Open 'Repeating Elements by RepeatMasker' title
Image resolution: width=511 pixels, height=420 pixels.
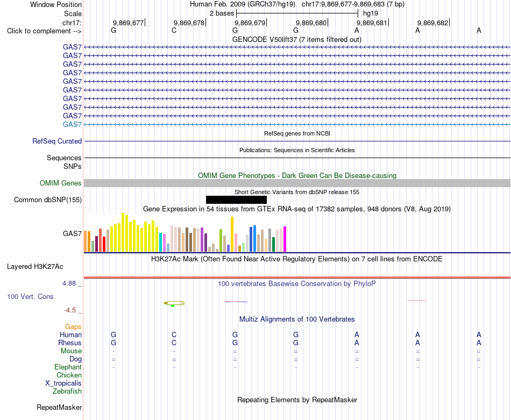297,400
